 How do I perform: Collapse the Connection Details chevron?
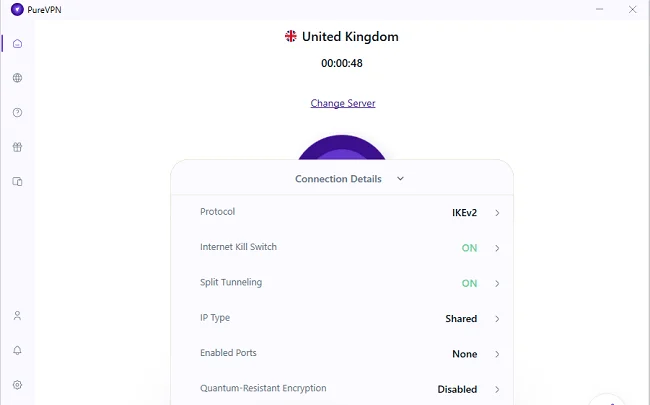[x=400, y=179]
